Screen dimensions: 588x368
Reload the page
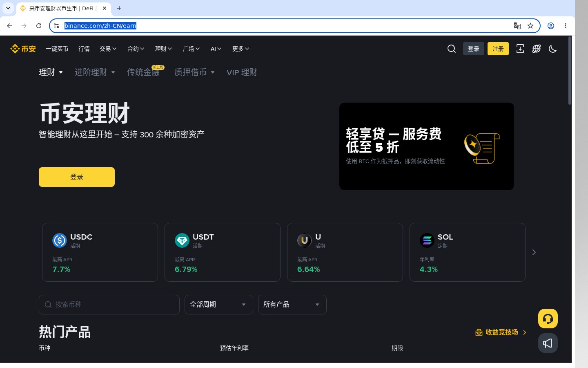(39, 26)
